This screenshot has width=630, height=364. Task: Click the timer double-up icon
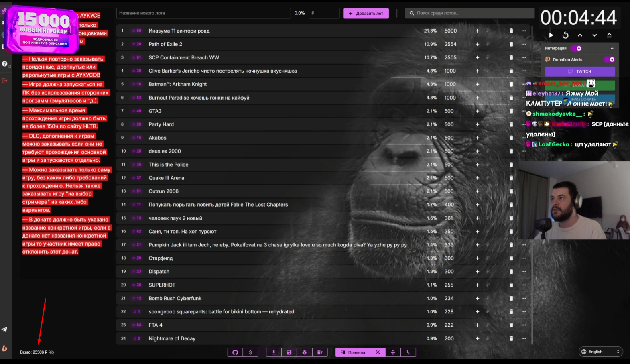(x=609, y=35)
